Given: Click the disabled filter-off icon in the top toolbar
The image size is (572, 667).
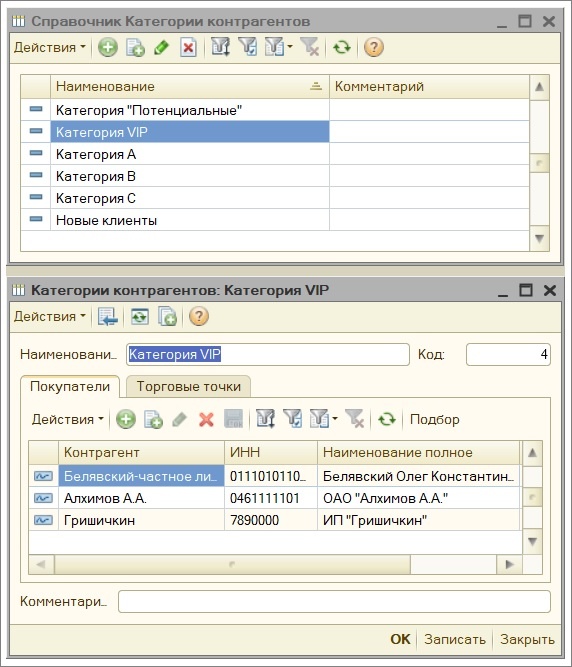Looking at the screenshot, I should pyautogui.click(x=310, y=47).
